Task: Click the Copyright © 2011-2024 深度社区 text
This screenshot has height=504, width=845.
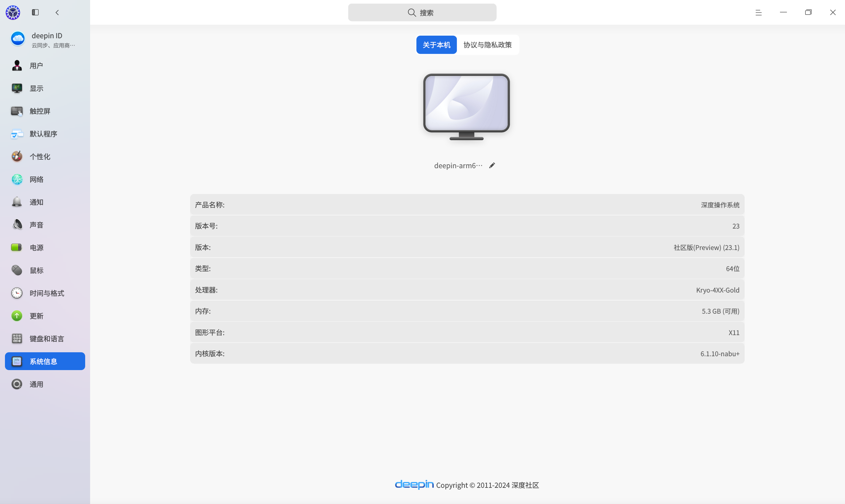Action: [487, 485]
